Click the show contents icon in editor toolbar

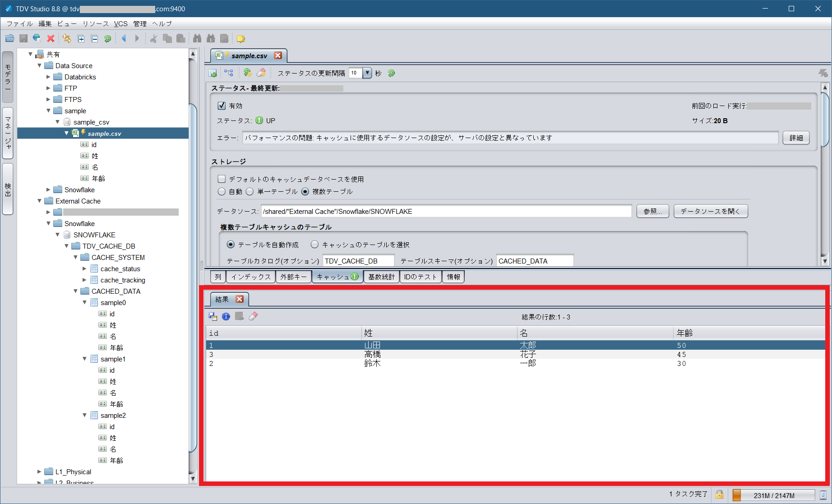213,73
